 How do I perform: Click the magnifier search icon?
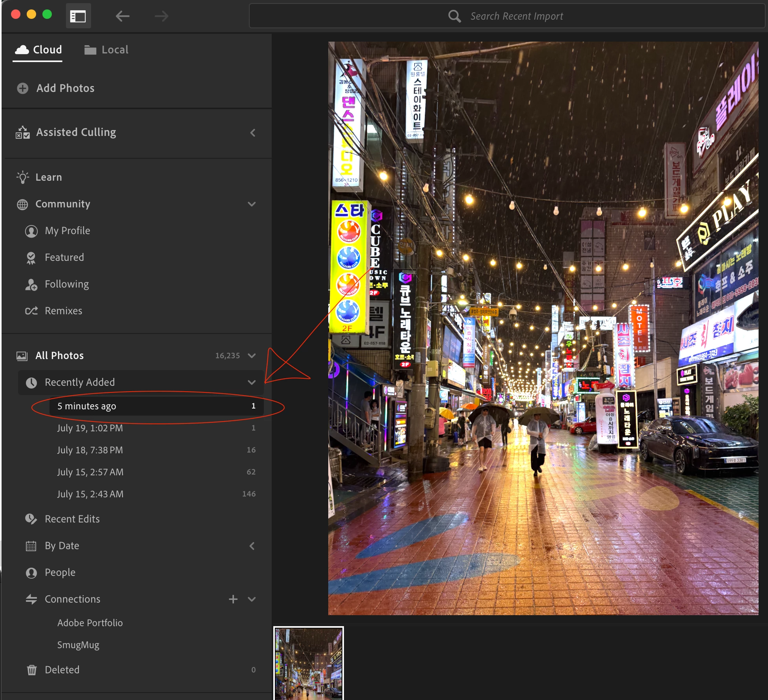(454, 16)
